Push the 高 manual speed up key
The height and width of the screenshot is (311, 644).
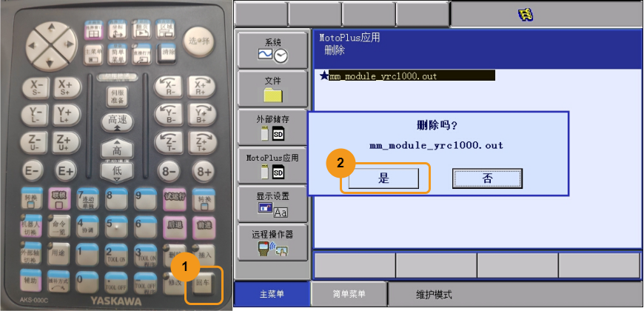tap(117, 149)
